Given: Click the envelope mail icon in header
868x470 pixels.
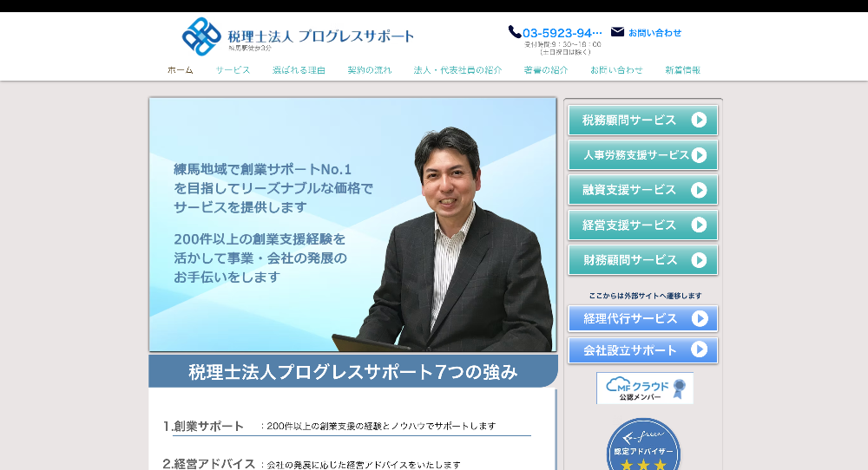Looking at the screenshot, I should point(617,32).
